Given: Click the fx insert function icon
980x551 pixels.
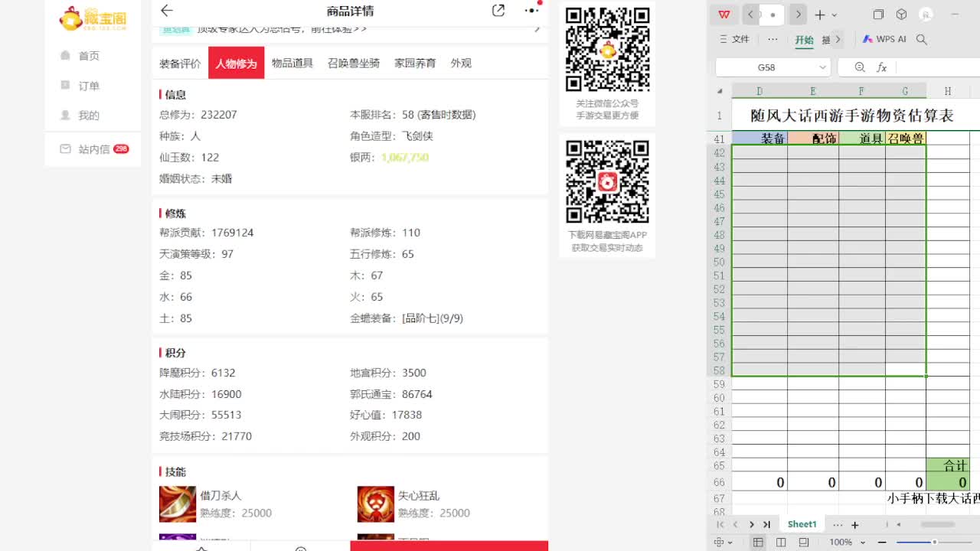Looking at the screenshot, I should click(x=880, y=67).
